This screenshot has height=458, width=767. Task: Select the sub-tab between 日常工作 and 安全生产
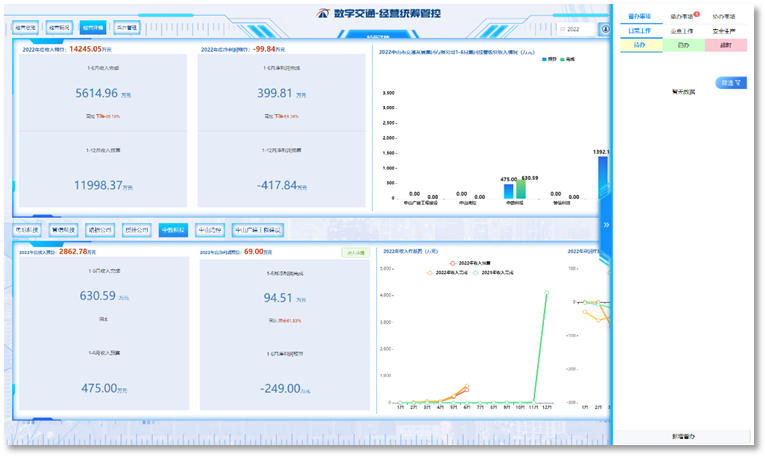click(681, 31)
